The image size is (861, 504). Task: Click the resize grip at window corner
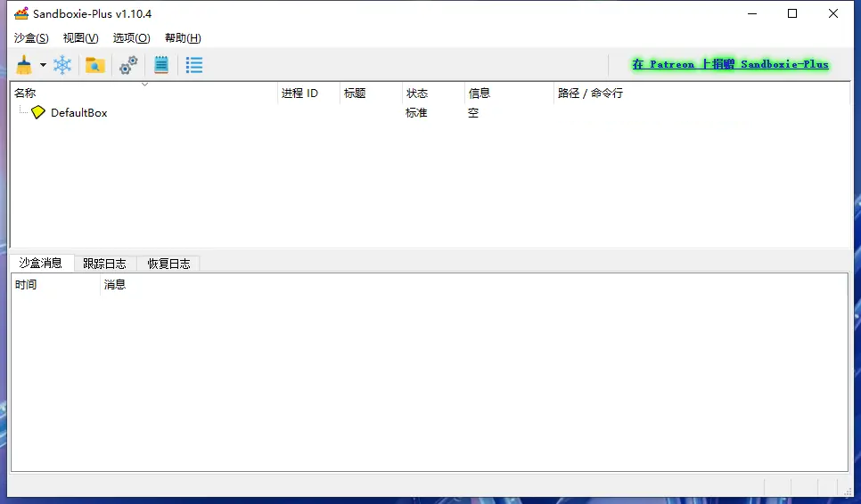848,491
